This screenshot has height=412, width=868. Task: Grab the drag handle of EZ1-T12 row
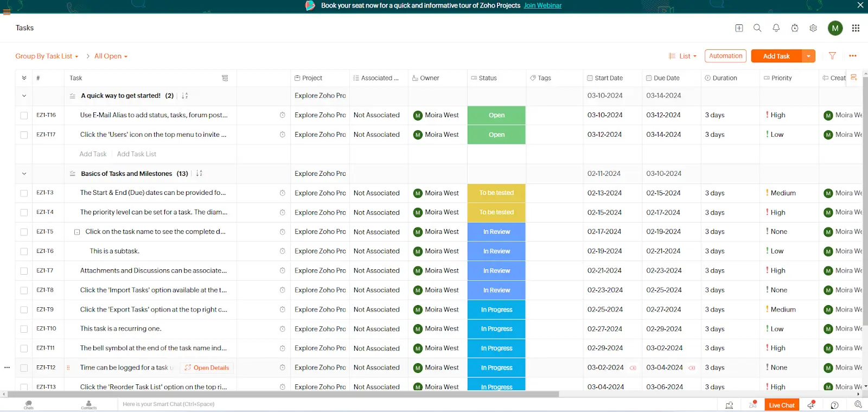tap(68, 368)
